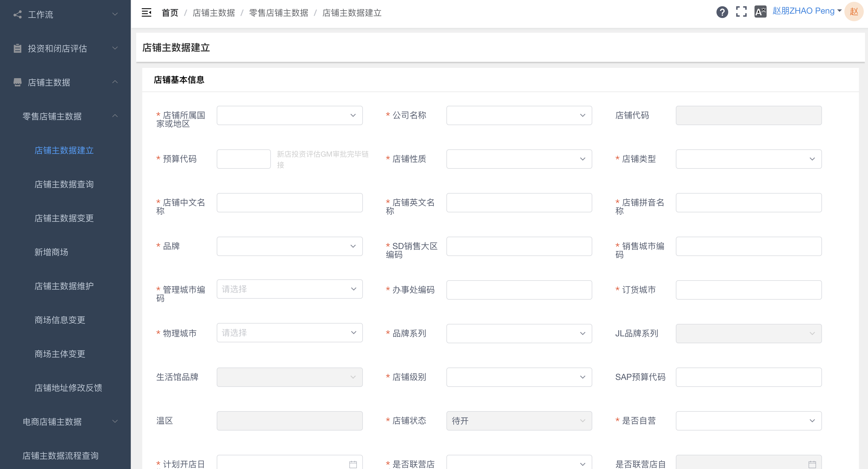Select 店铺主数据变更 in sidebar
This screenshot has width=868, height=469.
(64, 218)
